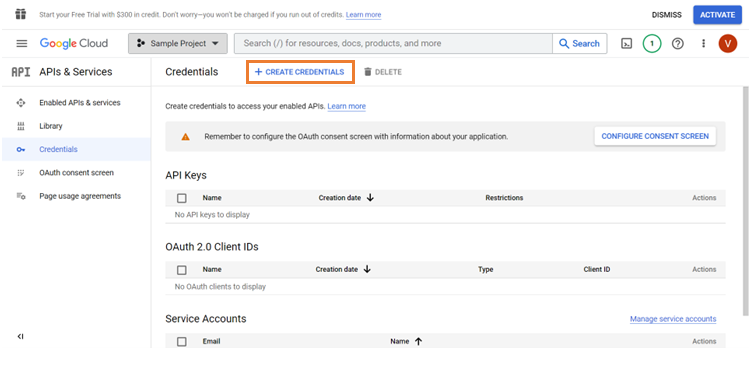Sort Service Accounts by Name arrow
The width and height of the screenshot is (756, 373).
point(418,341)
